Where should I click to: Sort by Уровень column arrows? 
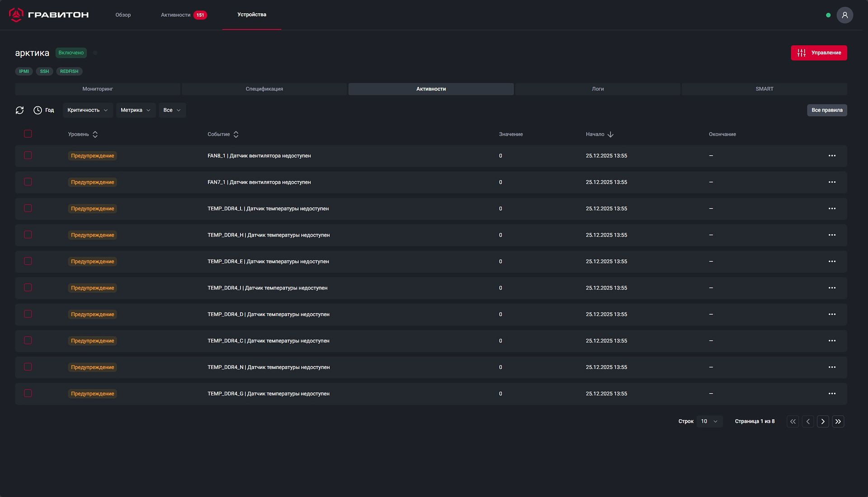pyautogui.click(x=95, y=134)
